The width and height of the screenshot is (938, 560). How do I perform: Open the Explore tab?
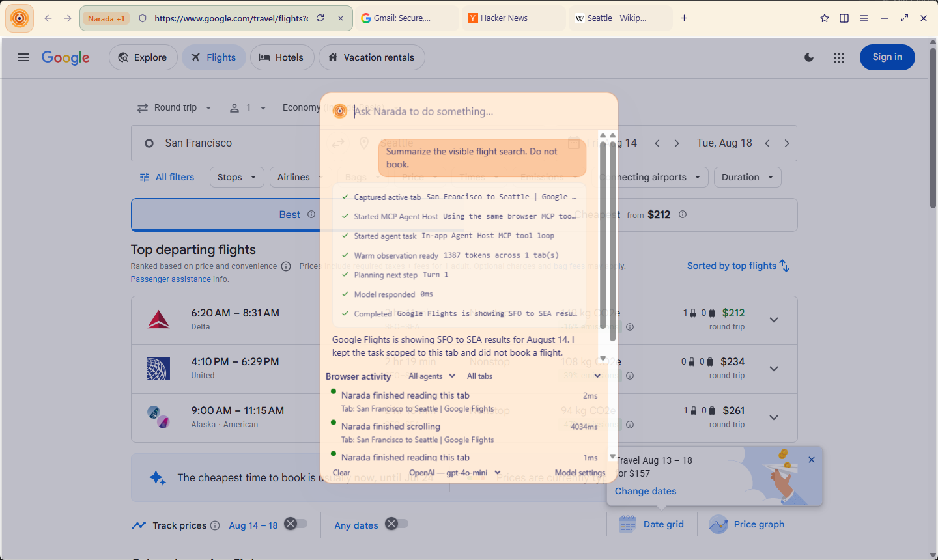click(x=143, y=57)
